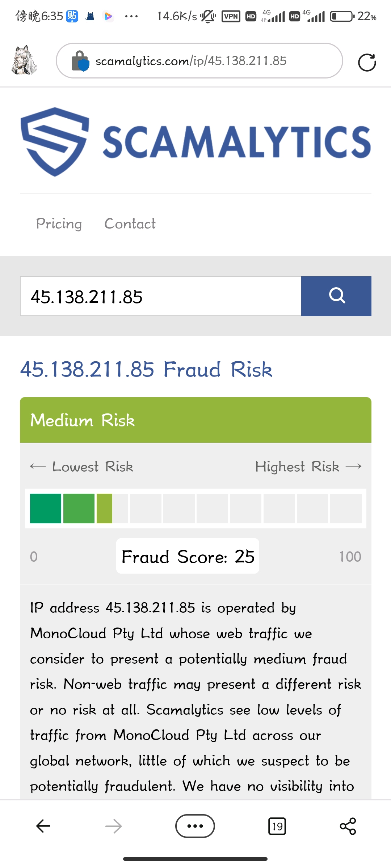Tap the share icon in bottom bar
This screenshot has width=391, height=868.
click(348, 826)
